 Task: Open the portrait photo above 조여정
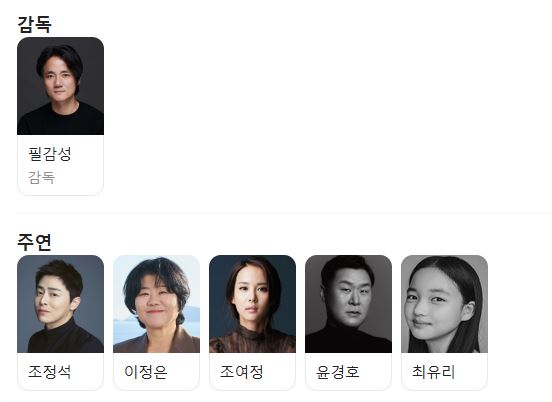point(252,304)
